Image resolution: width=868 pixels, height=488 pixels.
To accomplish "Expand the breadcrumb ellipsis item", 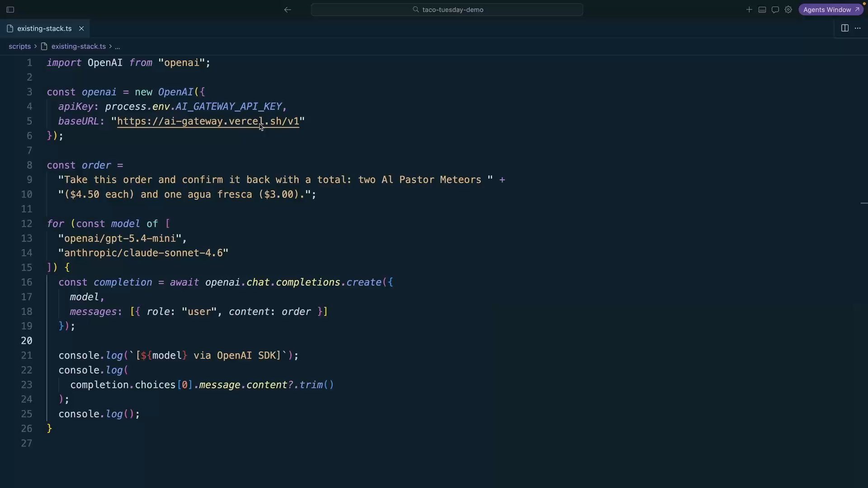I will coord(117,47).
